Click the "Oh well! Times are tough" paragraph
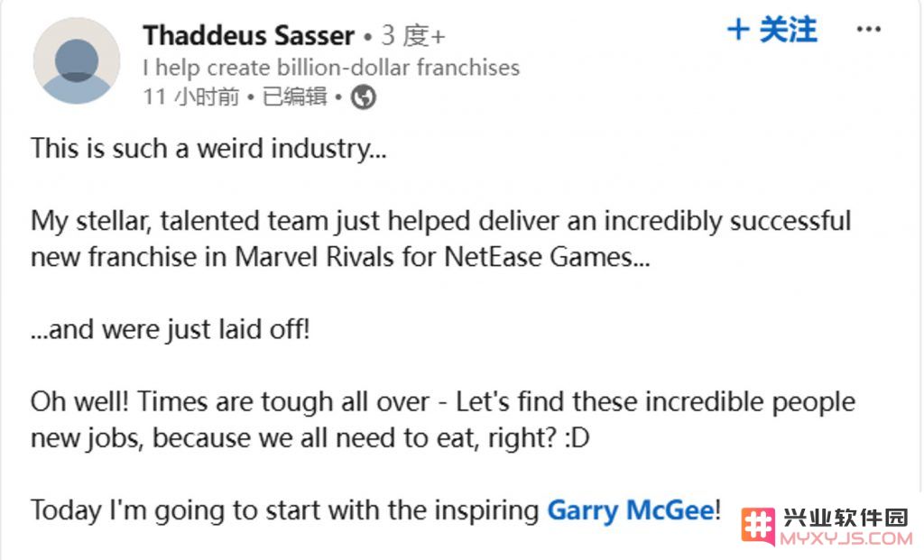This screenshot has width=924, height=560. pyautogui.click(x=442, y=420)
